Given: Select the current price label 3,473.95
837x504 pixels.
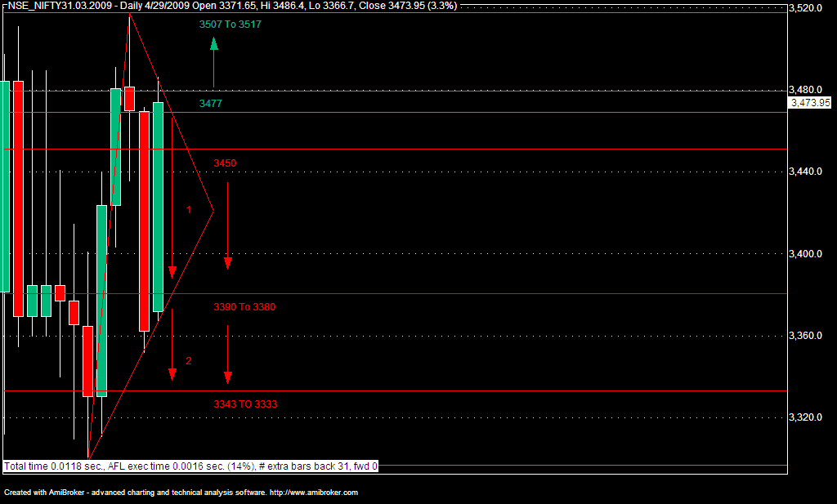Looking at the screenshot, I should point(810,102).
